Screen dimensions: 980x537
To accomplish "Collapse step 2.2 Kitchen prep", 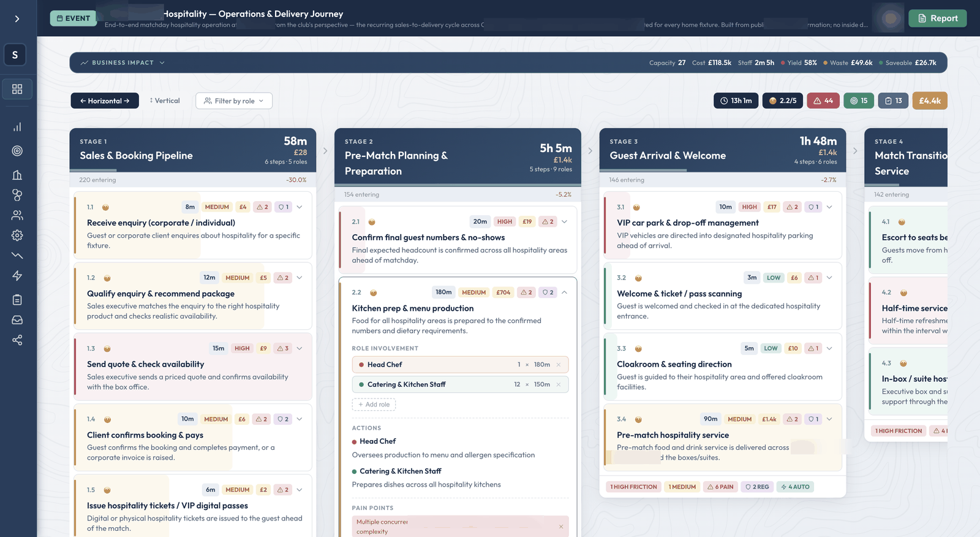I will pyautogui.click(x=564, y=292).
